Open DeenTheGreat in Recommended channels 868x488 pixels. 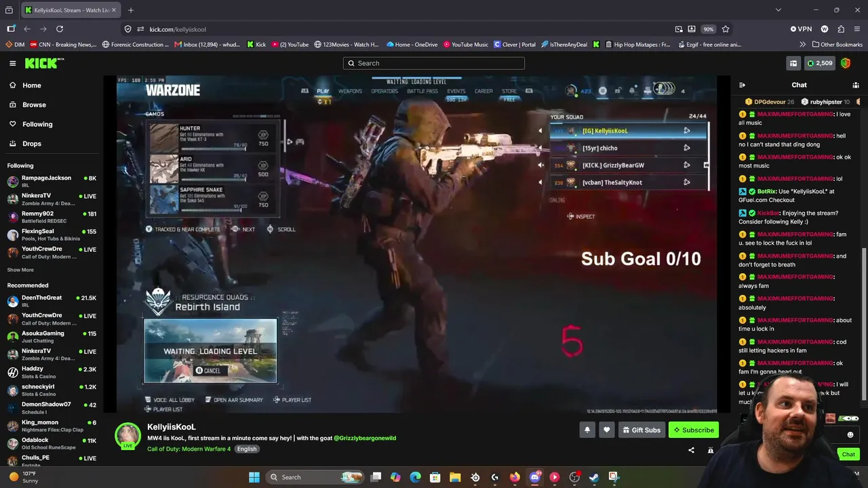click(52, 301)
